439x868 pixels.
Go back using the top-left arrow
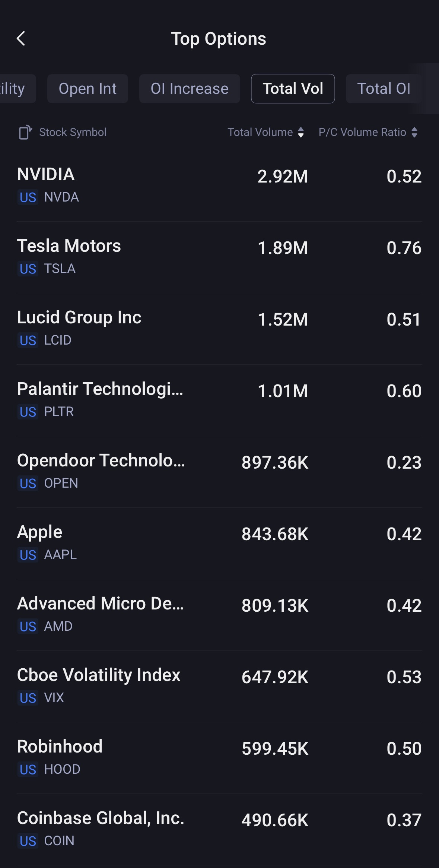tap(21, 38)
